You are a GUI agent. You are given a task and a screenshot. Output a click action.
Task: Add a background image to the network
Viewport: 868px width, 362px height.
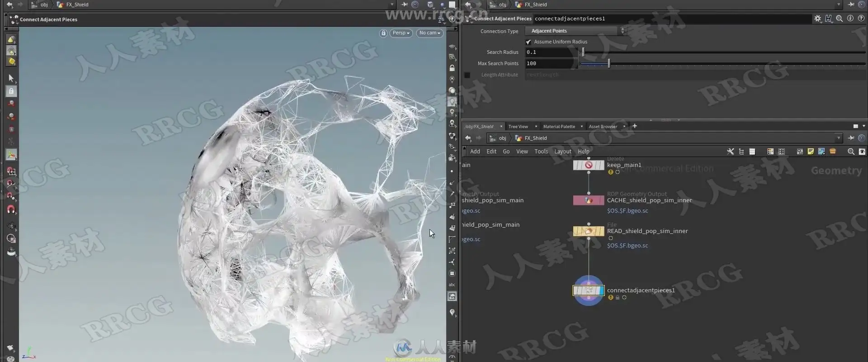pos(821,152)
